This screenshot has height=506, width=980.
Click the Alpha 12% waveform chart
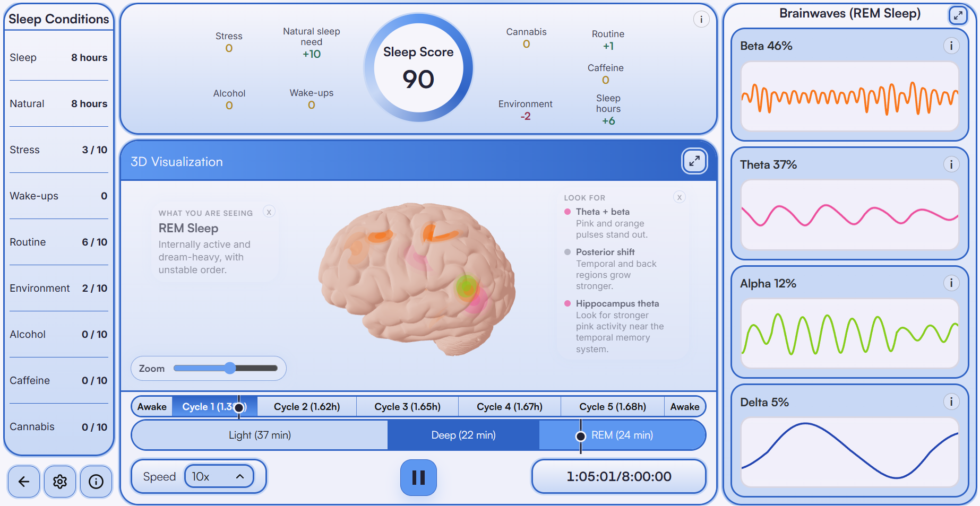point(849,334)
